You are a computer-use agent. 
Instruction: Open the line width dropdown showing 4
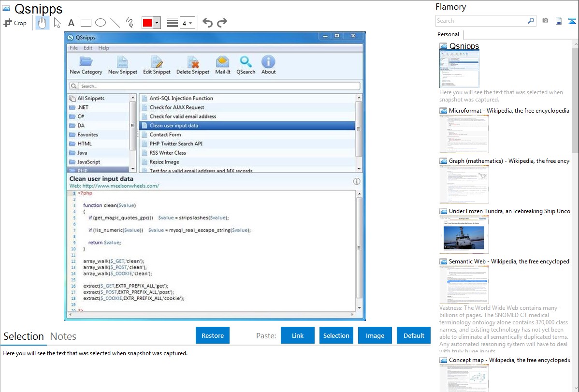coord(188,23)
